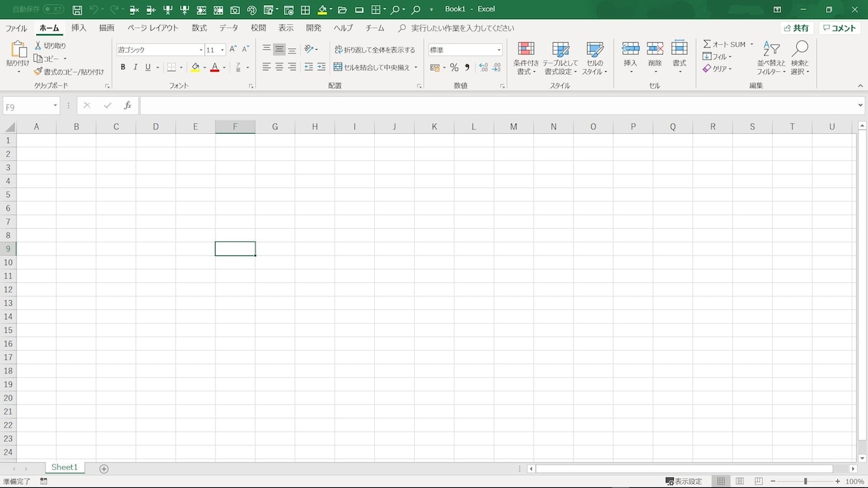
Task: Open conditional formatting (条件付き書式)
Action: (526, 58)
